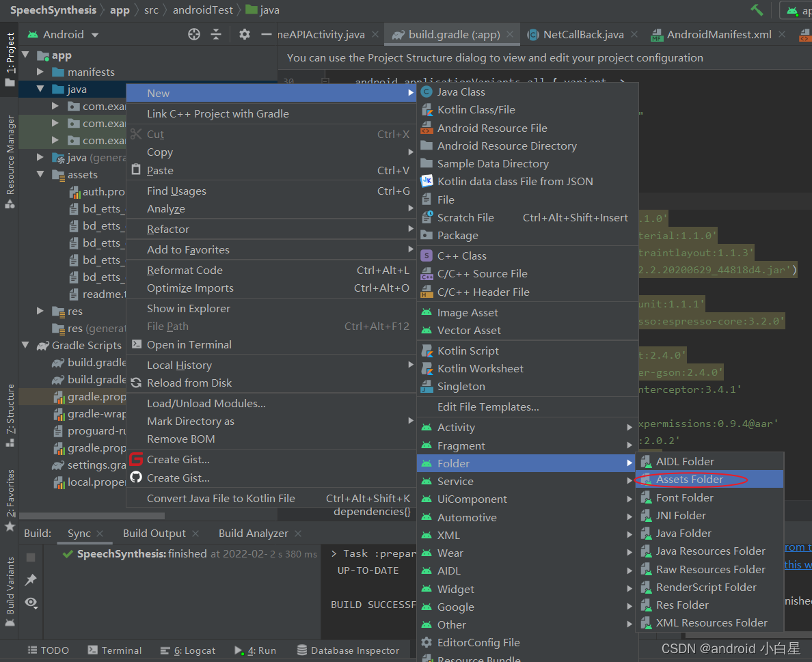Viewport: 812px width, 662px height.
Task: Click the stop square icon in Build panel
Action: [31, 557]
